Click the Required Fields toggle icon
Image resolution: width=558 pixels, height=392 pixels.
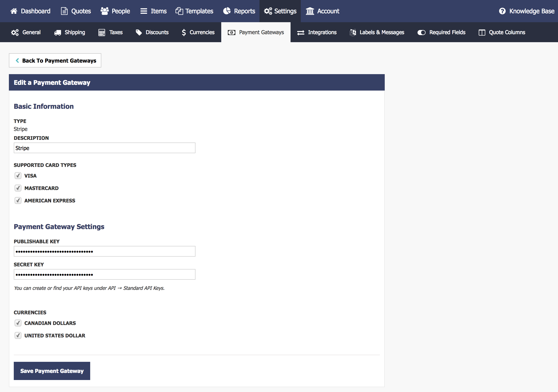[421, 33]
